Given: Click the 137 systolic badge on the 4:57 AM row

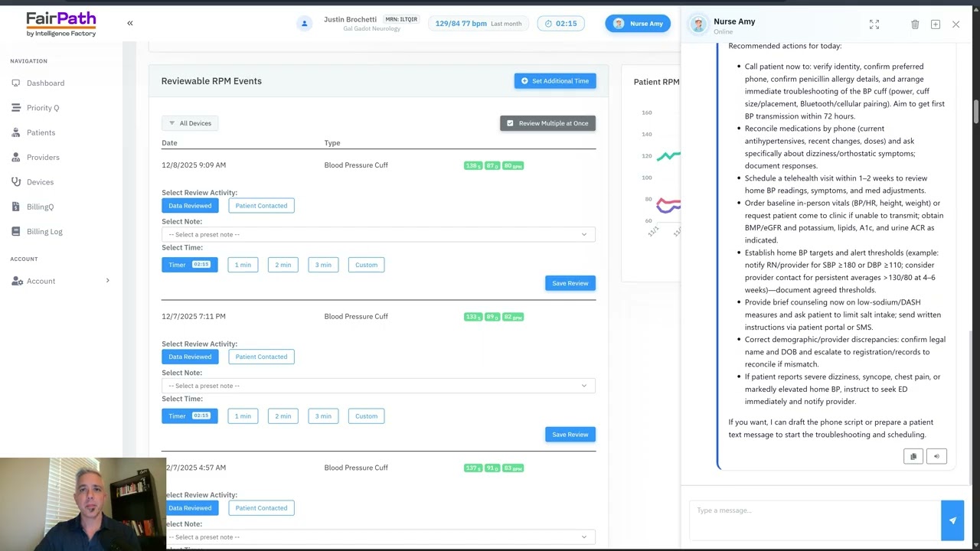Looking at the screenshot, I should tap(472, 468).
